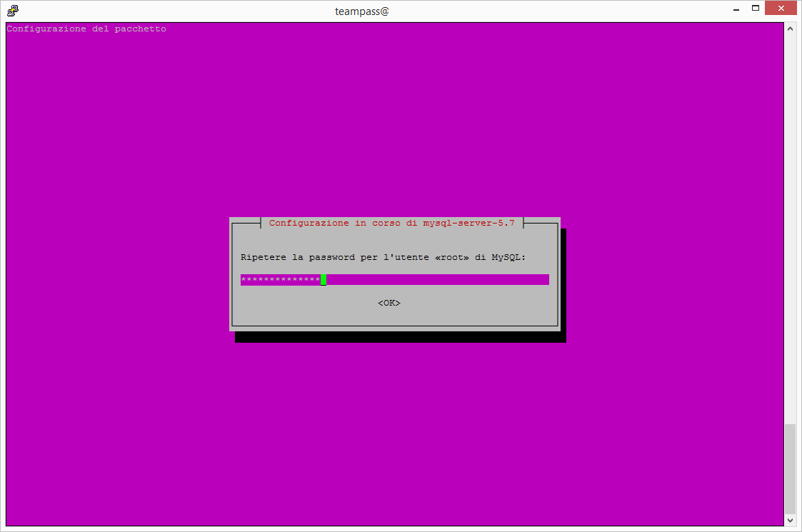Viewport: 802px width, 532px height.
Task: Click the scrollbar down arrow
Action: coord(791,521)
